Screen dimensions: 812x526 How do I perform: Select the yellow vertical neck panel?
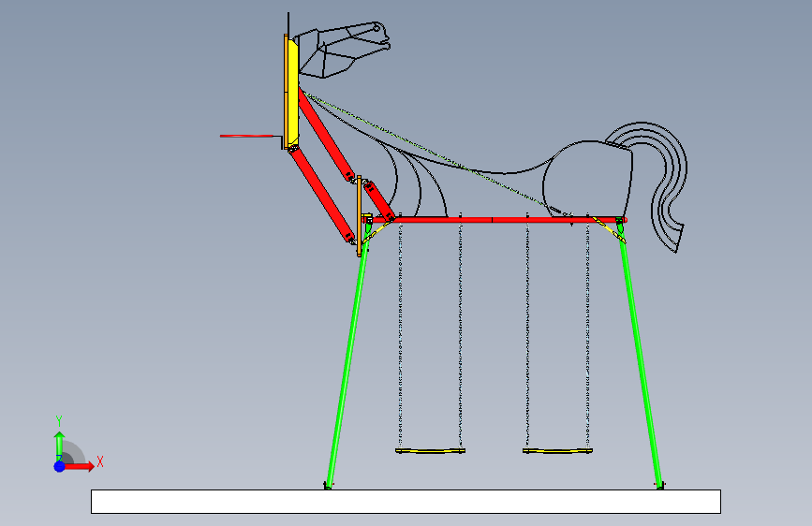[x=292, y=92]
